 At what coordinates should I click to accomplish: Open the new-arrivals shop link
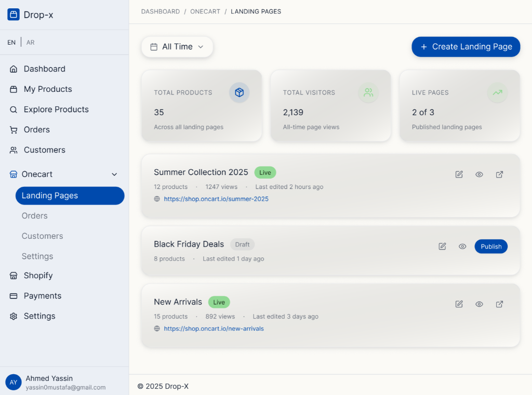pyautogui.click(x=214, y=328)
